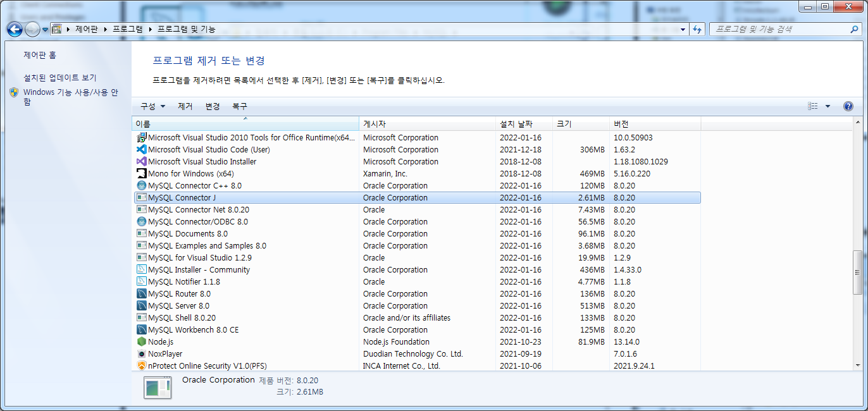Click the 513MB size cell

click(592, 306)
